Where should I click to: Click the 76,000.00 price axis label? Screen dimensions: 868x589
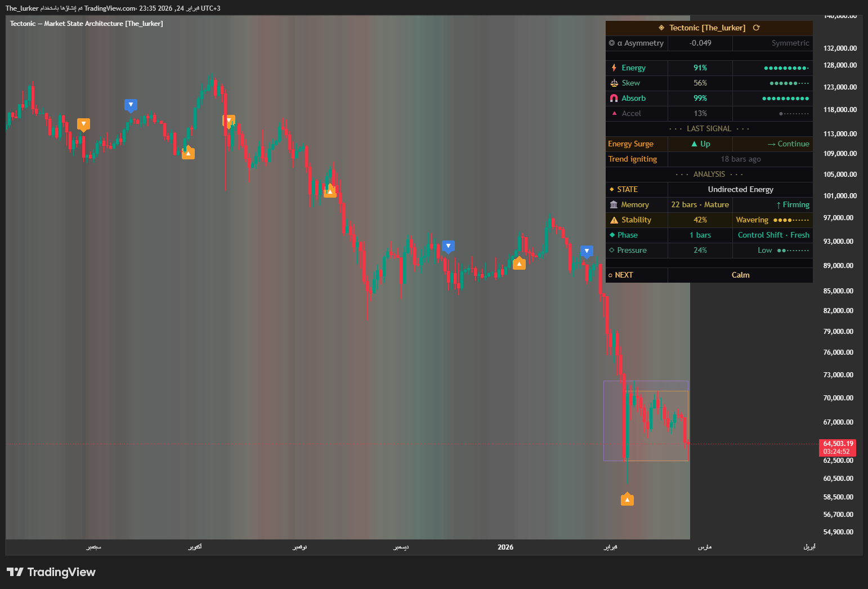pos(838,352)
